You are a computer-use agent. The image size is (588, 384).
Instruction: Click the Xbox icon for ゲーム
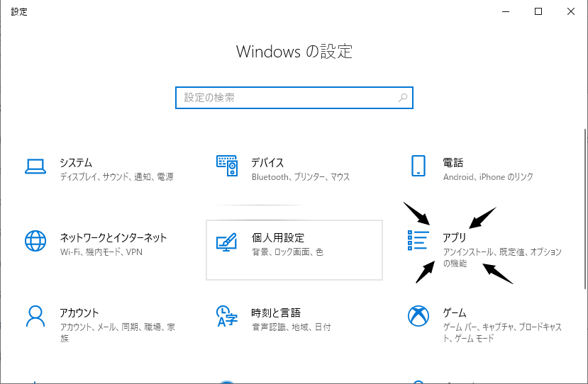point(418,316)
